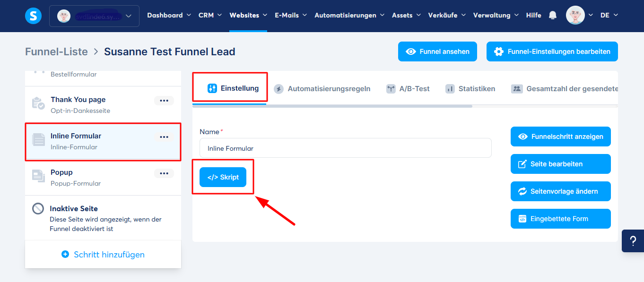Click the Seitenvorlage ändern button
Image resolution: width=644 pixels, height=282 pixels.
coord(561,191)
